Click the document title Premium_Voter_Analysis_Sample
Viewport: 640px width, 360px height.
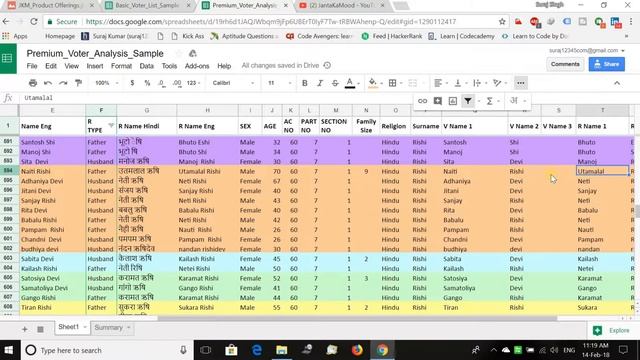95,53
